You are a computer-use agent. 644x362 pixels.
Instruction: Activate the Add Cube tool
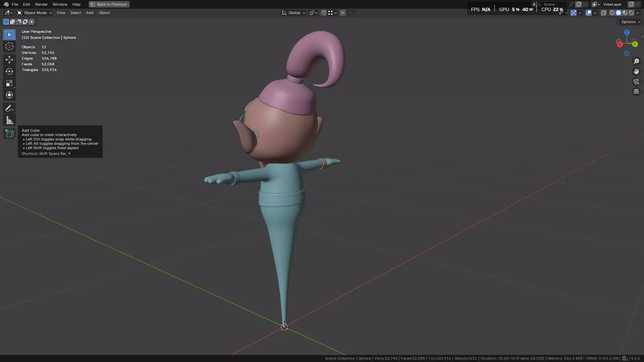[x=9, y=134]
